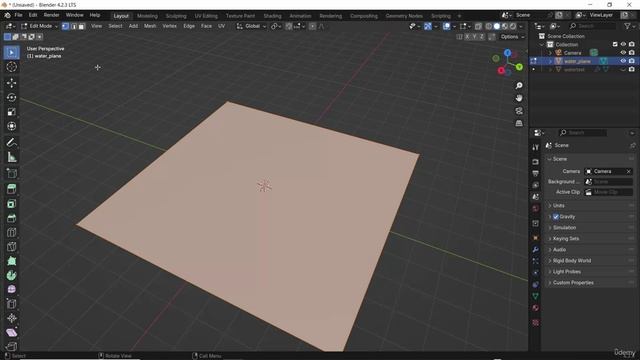Toggle Z axis mirror
Viewport: 640px width, 360px height.
point(482,37)
